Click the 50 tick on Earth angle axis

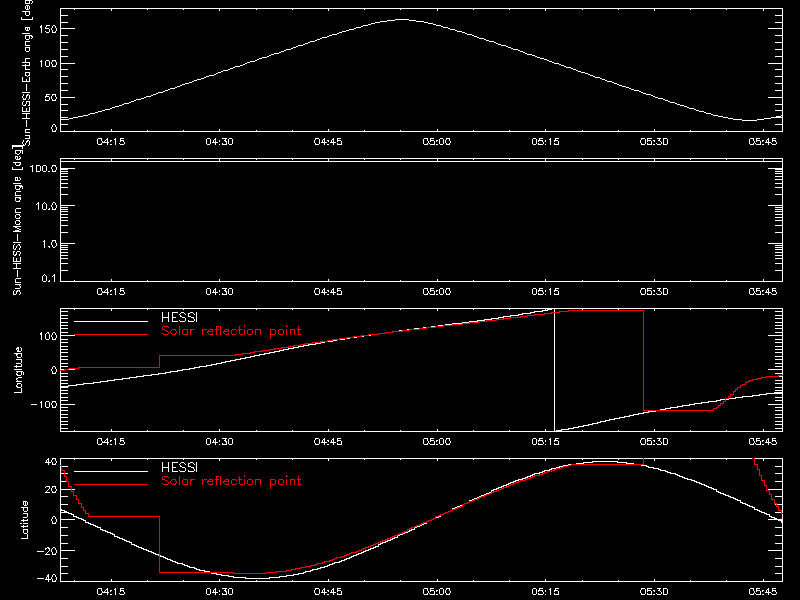(51, 98)
